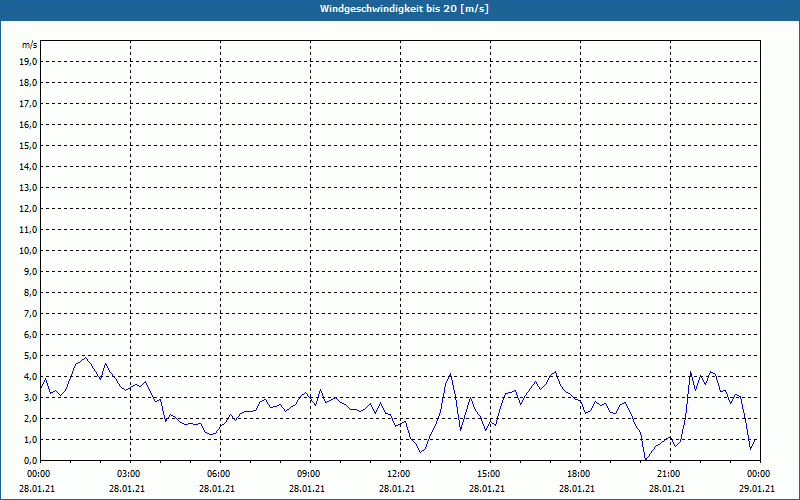Click the '16,0' y-axis value
This screenshot has height=500, width=800.
coord(28,124)
